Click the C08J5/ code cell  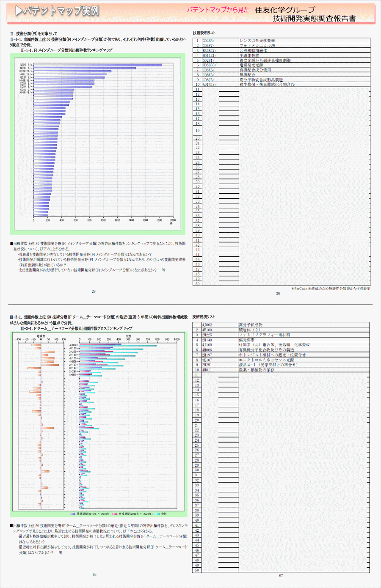tap(220, 80)
